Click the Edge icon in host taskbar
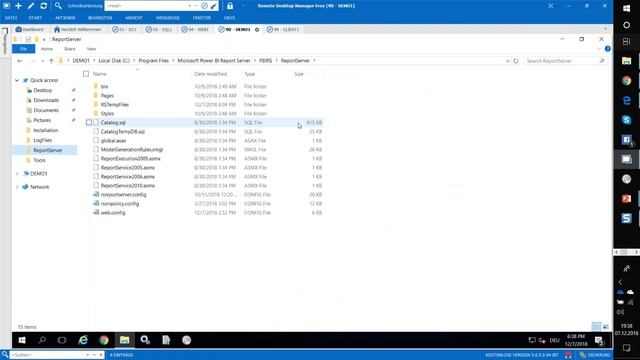 [x=627, y=100]
